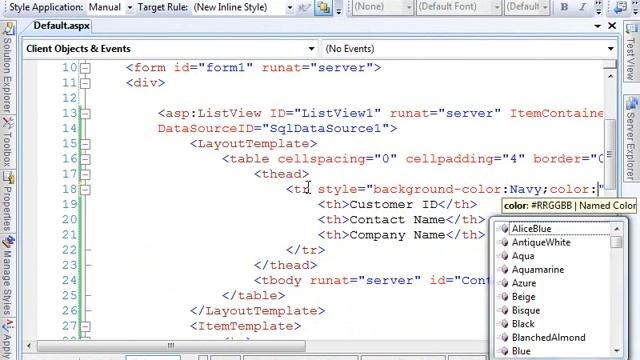Collapse the ItemTemplate block at line 27

click(85, 327)
